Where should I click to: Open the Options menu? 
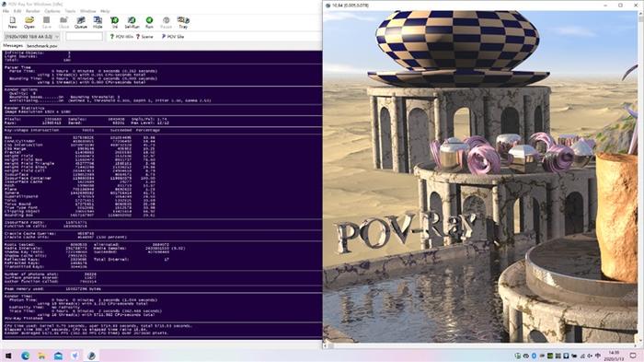[52, 11]
